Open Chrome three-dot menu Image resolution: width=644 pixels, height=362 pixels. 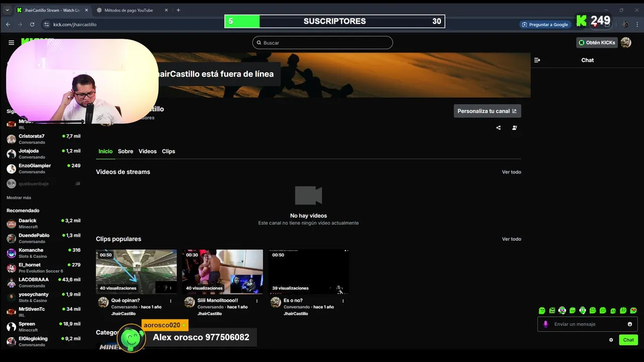pyautogui.click(x=637, y=24)
